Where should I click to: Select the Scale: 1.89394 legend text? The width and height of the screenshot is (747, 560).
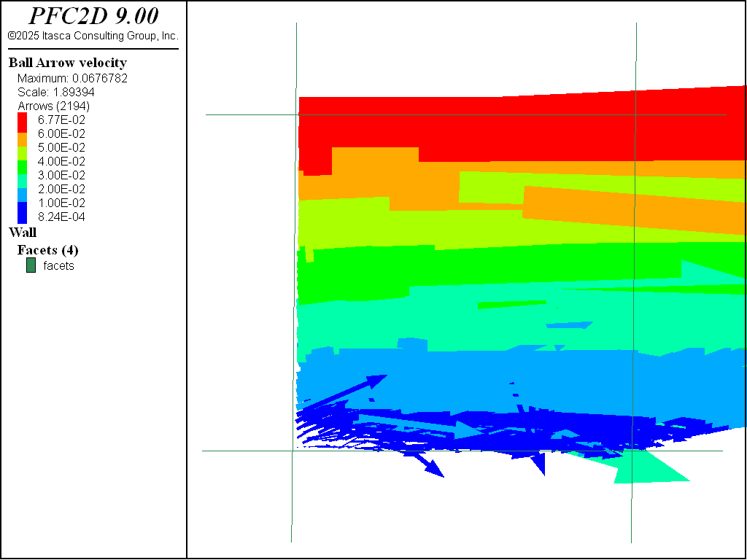point(56,93)
